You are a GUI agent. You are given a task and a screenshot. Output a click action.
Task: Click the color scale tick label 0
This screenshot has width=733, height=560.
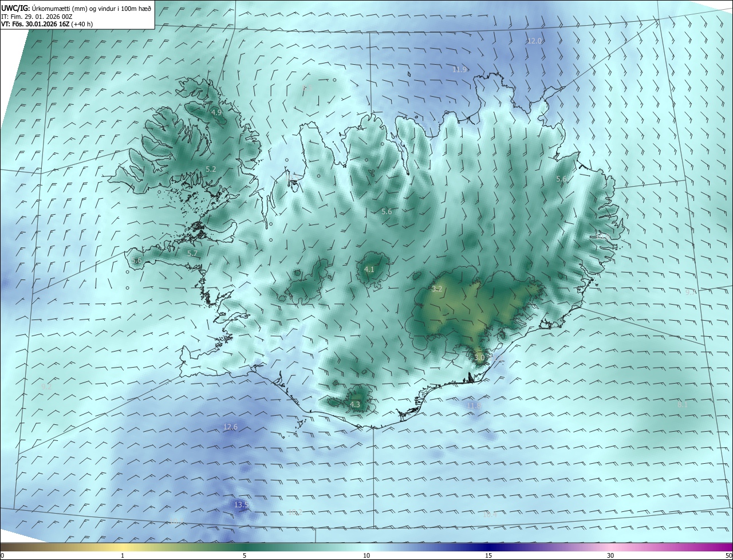[x=2, y=555]
